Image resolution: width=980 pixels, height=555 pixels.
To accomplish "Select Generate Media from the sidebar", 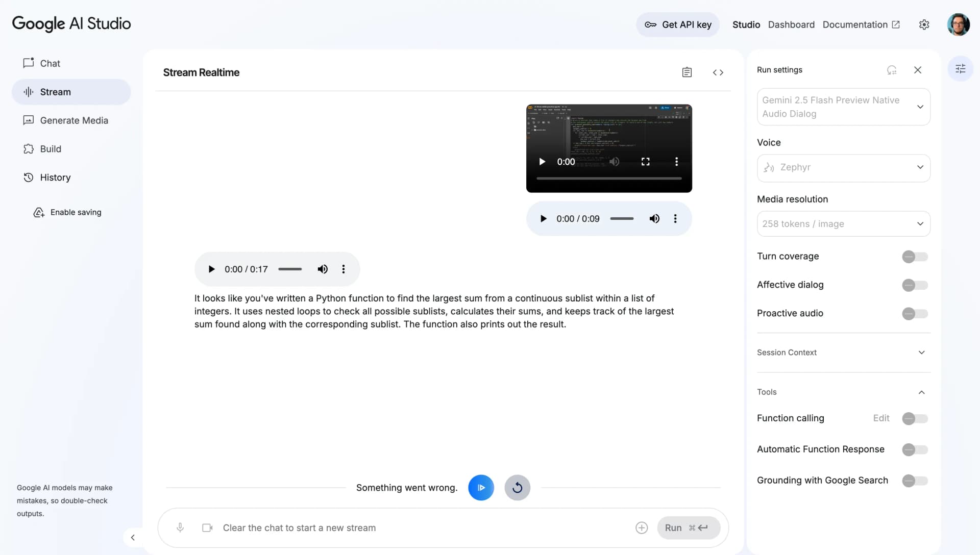I will (73, 120).
